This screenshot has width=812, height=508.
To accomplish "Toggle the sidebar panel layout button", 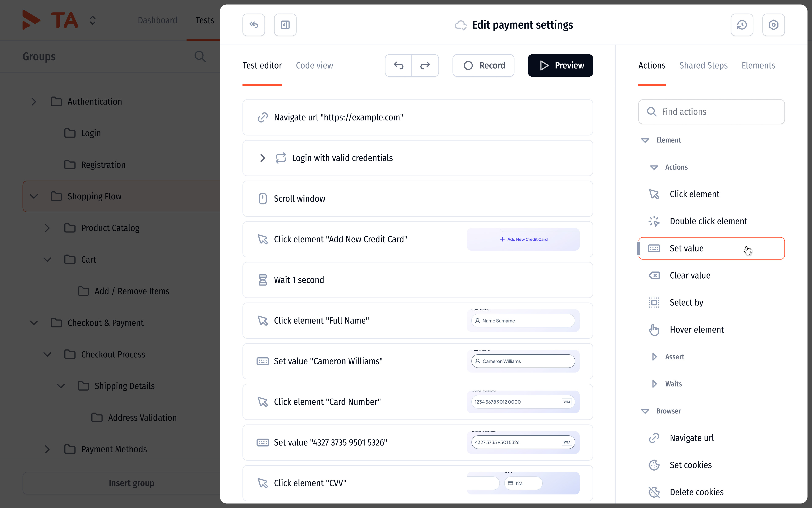I will click(x=285, y=25).
